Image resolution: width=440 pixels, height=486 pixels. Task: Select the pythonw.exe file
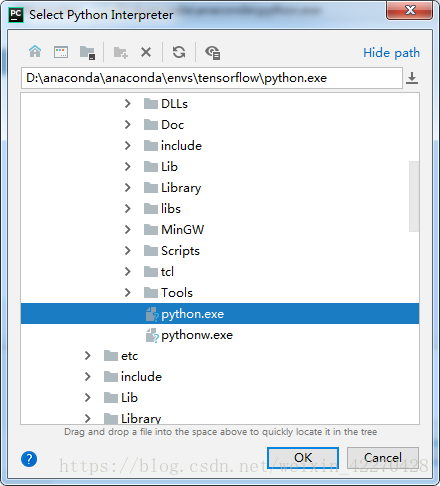pos(220,335)
